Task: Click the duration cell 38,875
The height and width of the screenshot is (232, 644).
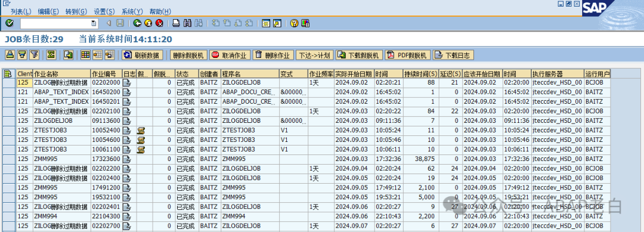Action: pos(420,159)
